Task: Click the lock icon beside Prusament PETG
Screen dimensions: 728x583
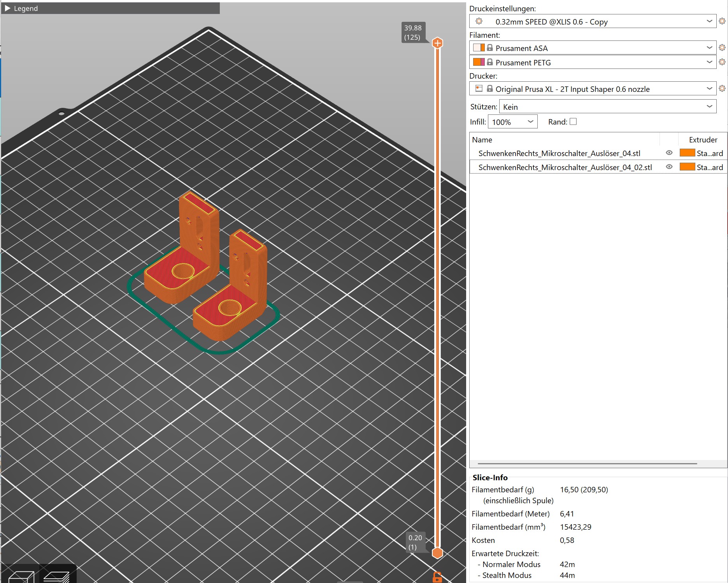Action: pyautogui.click(x=490, y=62)
